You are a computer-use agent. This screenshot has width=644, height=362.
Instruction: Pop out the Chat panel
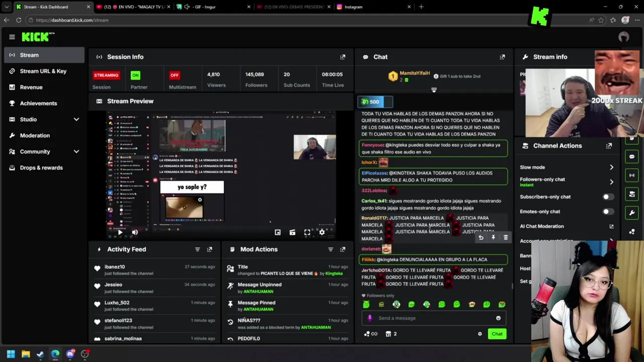pyautogui.click(x=502, y=57)
